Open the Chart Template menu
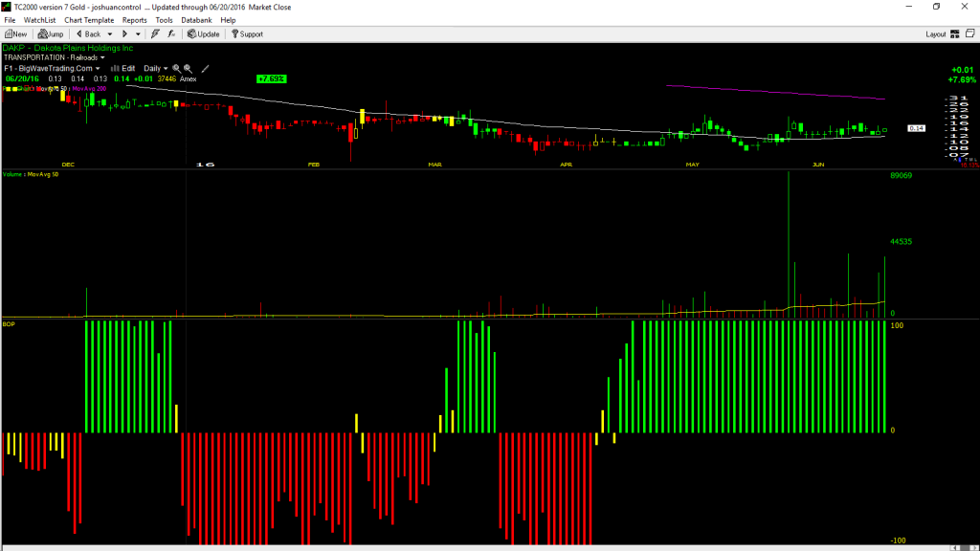 [89, 20]
